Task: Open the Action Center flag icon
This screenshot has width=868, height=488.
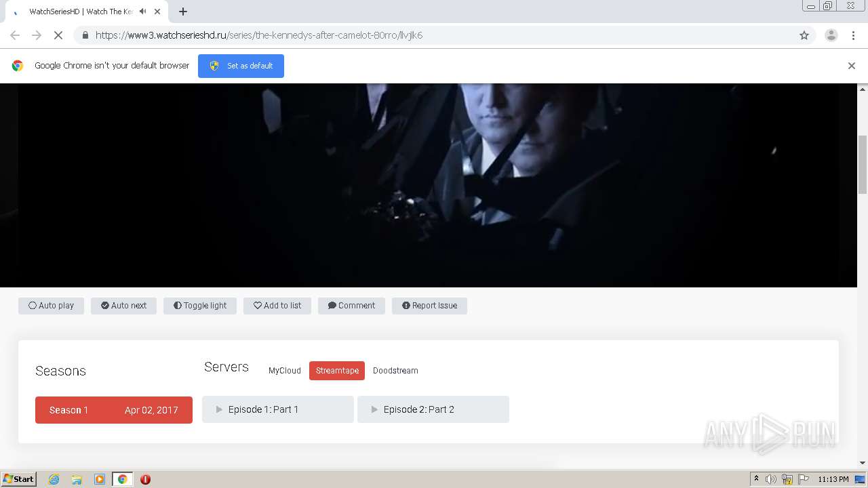Action: 804,479
